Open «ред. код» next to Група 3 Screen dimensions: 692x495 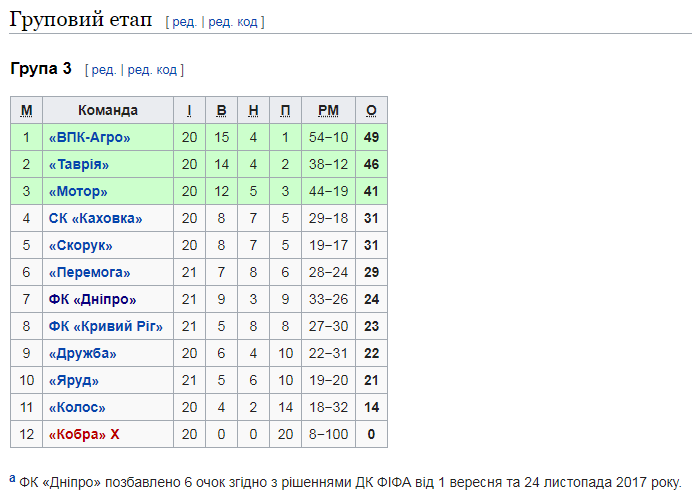tap(152, 69)
